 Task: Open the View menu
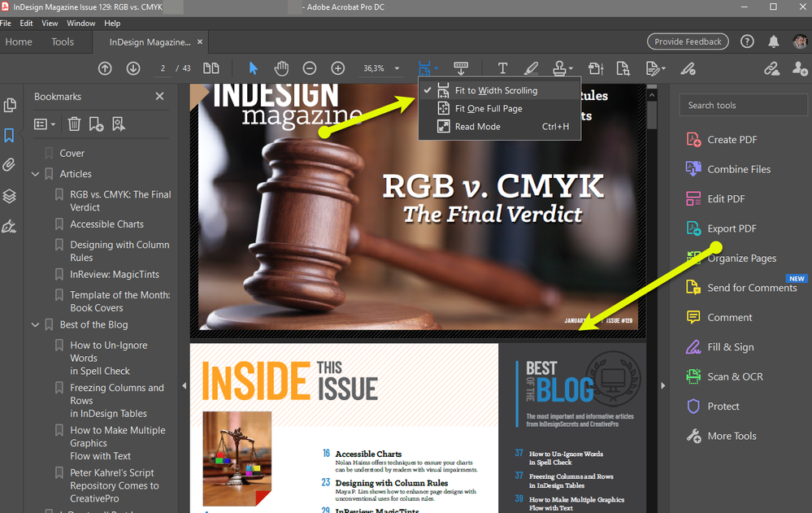point(50,24)
